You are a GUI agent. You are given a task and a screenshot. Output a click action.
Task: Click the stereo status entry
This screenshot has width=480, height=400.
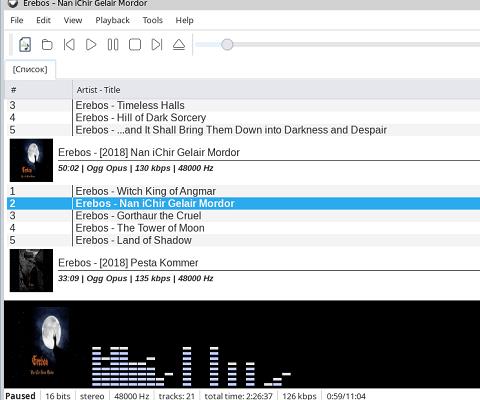tap(92, 396)
